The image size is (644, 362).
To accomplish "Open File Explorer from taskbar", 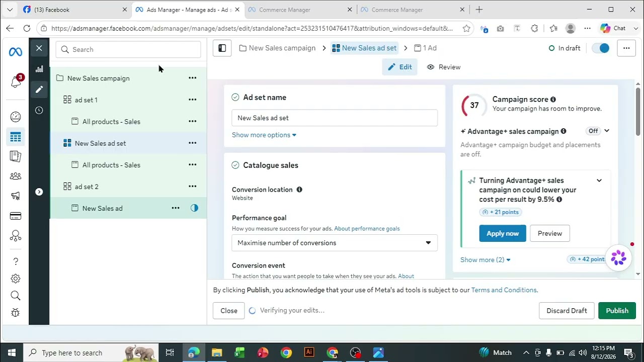I will 217,352.
